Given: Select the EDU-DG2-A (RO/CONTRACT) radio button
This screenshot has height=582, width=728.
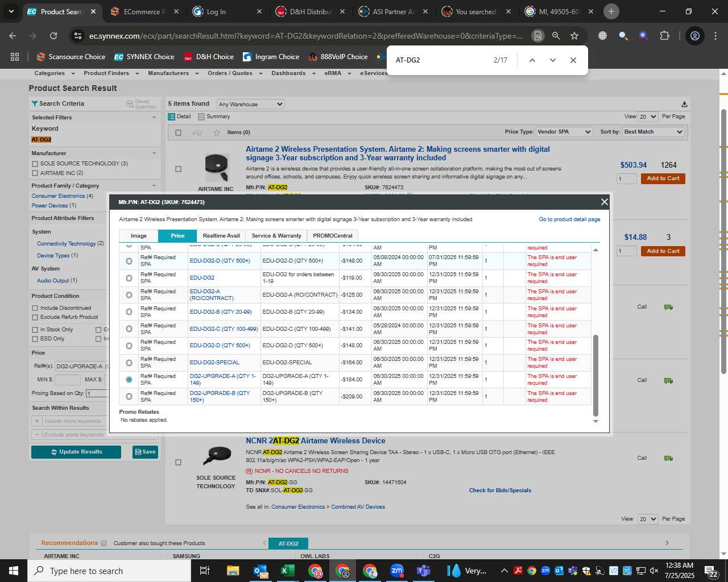Looking at the screenshot, I should pyautogui.click(x=129, y=295).
